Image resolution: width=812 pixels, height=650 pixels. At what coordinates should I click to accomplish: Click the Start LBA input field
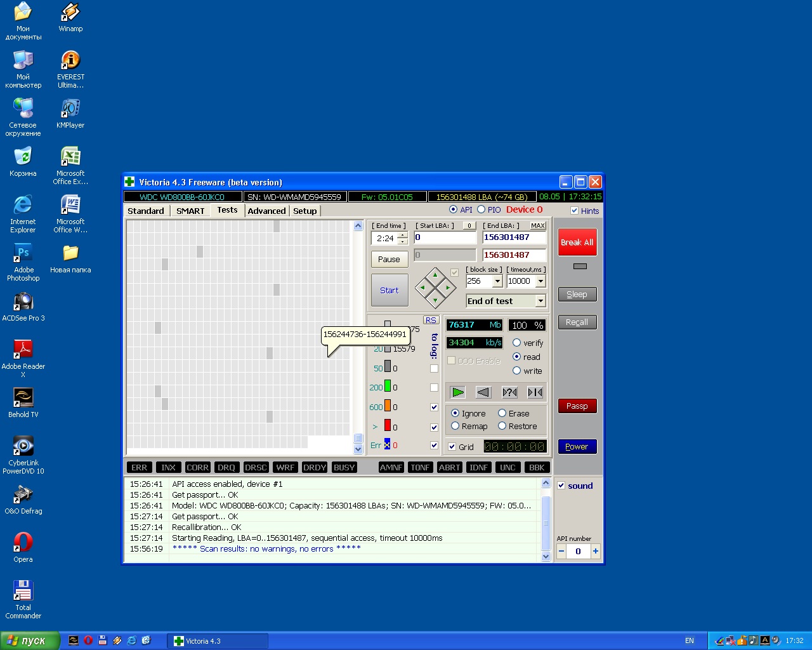pos(445,237)
